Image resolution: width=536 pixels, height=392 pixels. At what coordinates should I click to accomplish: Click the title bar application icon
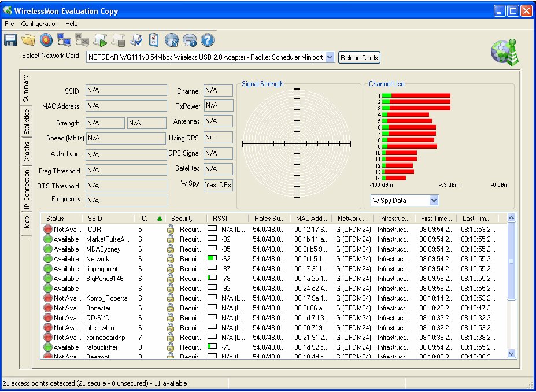point(7,10)
